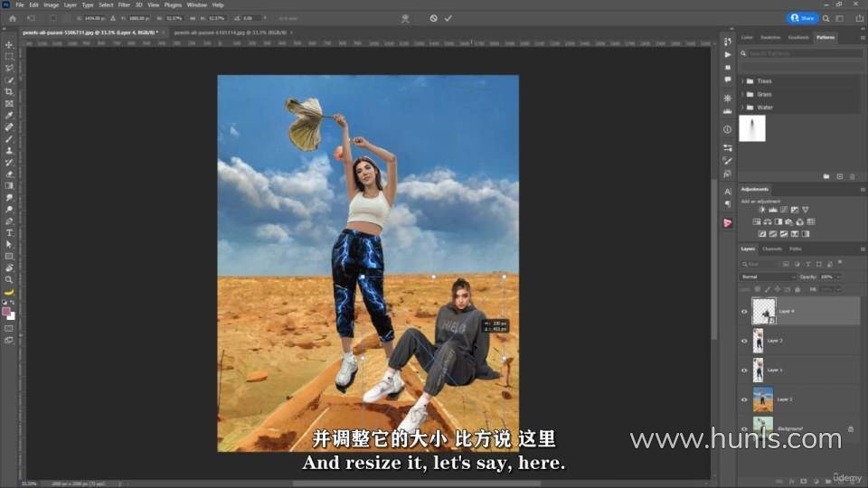Hide Layer 4 with its eye icon
868x488 pixels.
pyautogui.click(x=744, y=312)
